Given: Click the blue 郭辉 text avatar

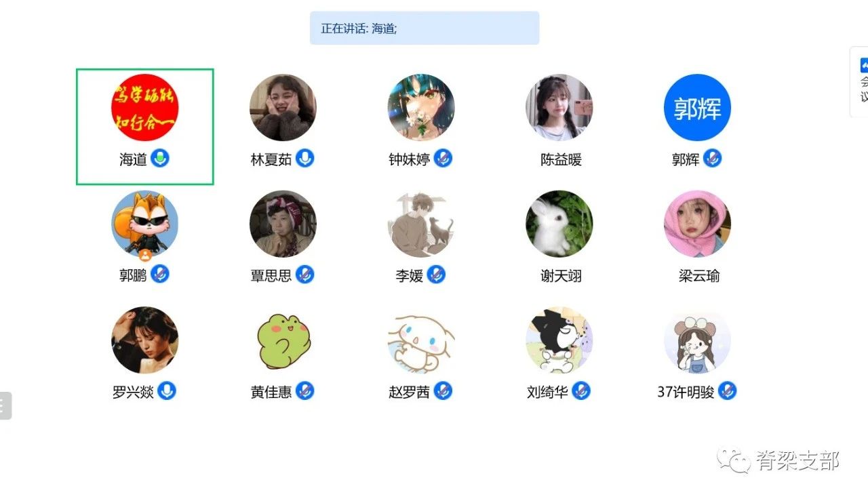Looking at the screenshot, I should [x=697, y=107].
